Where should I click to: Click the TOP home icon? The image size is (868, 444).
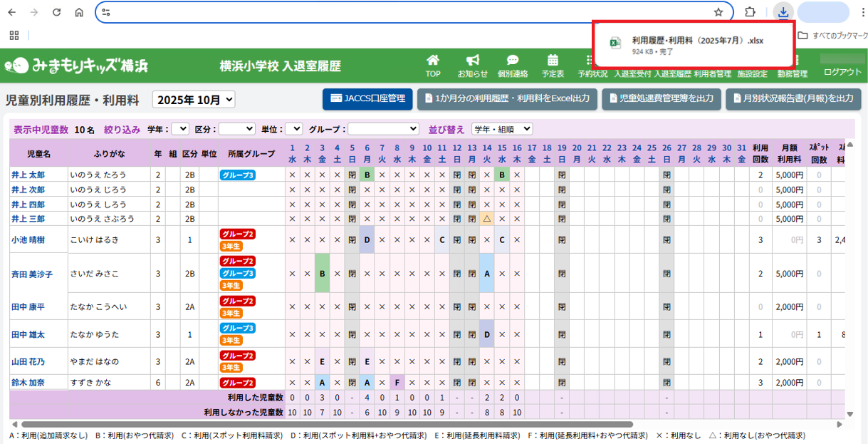click(433, 61)
